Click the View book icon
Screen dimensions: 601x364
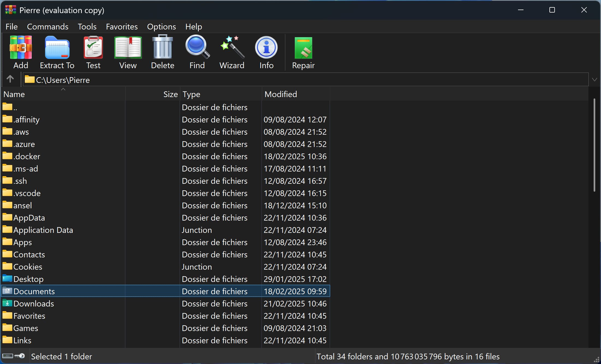[x=128, y=47]
